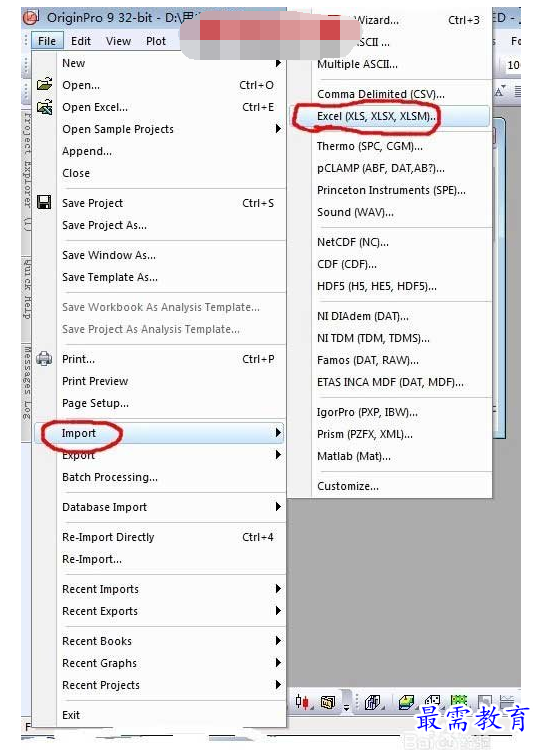Choose Save Template As...

160,277
